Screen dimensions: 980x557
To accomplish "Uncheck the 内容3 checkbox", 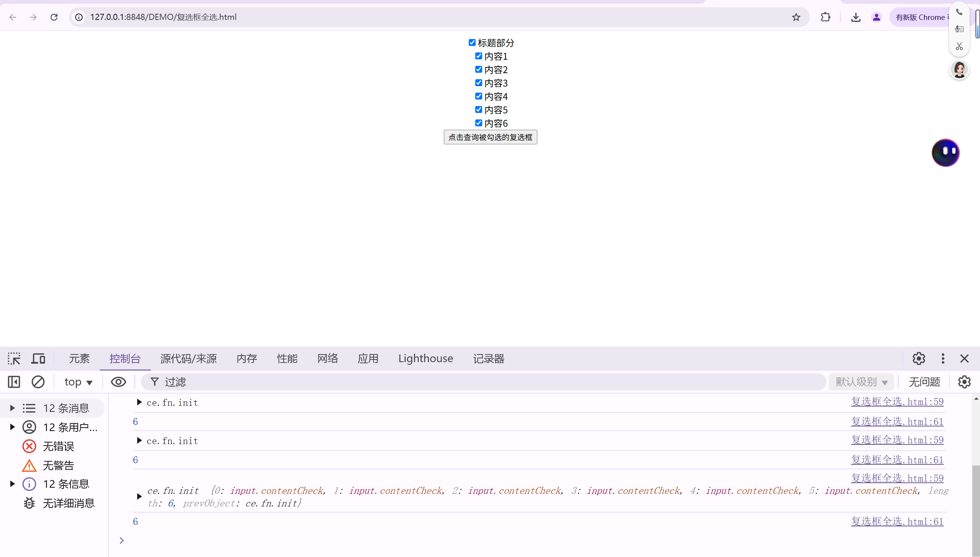I will point(478,83).
